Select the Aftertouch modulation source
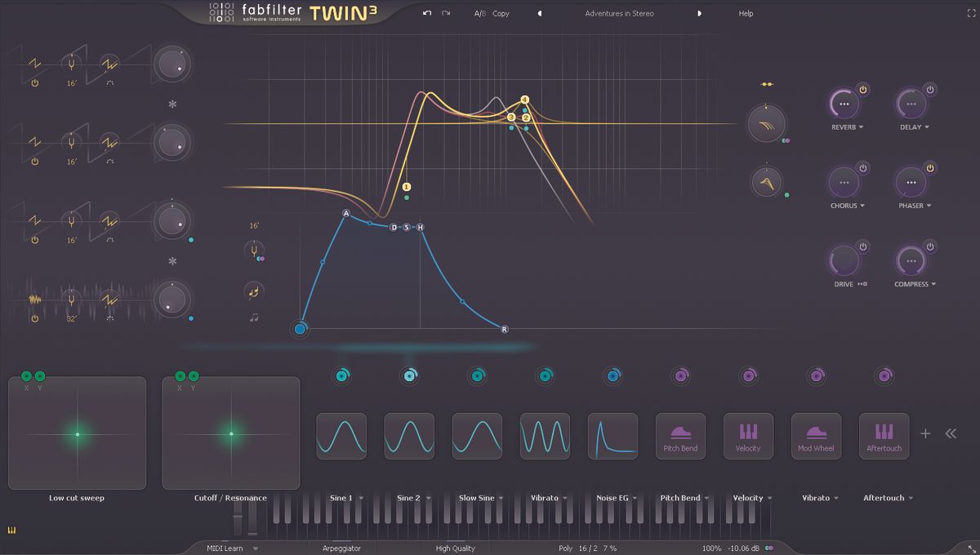This screenshot has width=980, height=555. coord(884,436)
